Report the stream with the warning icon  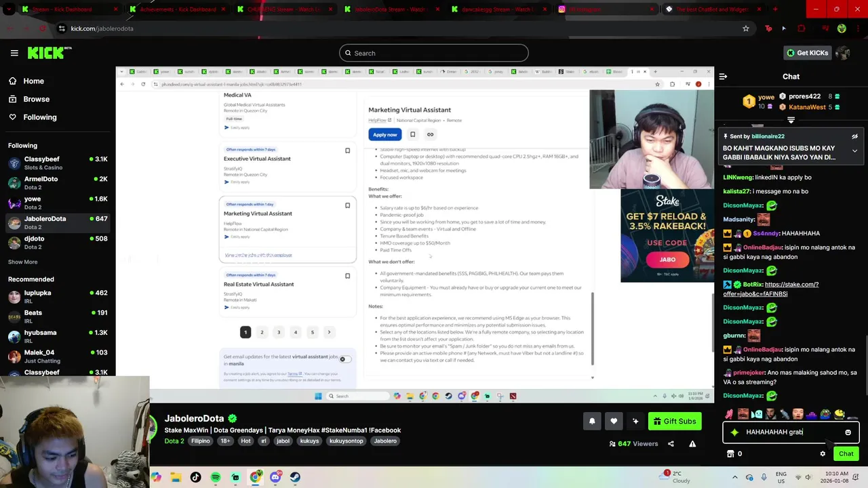[x=692, y=444]
